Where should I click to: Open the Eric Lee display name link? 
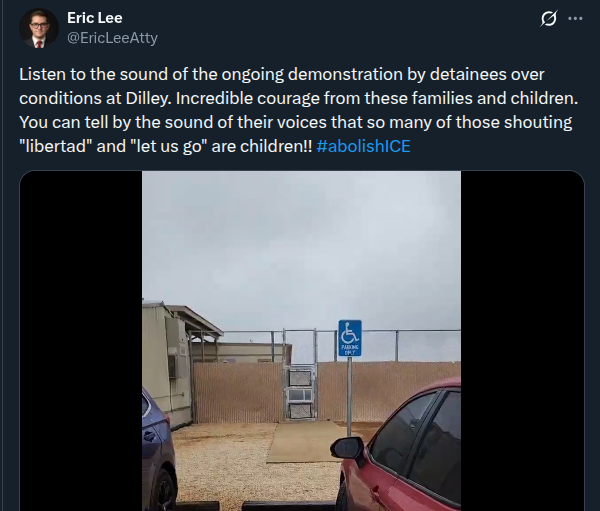click(95, 18)
